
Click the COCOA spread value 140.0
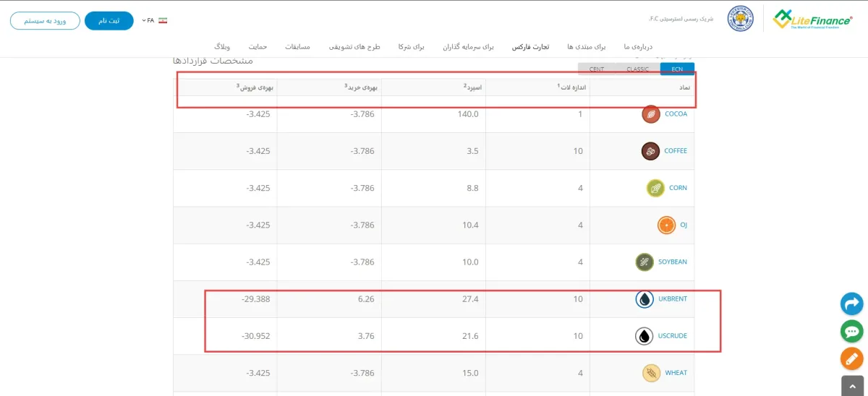467,114
